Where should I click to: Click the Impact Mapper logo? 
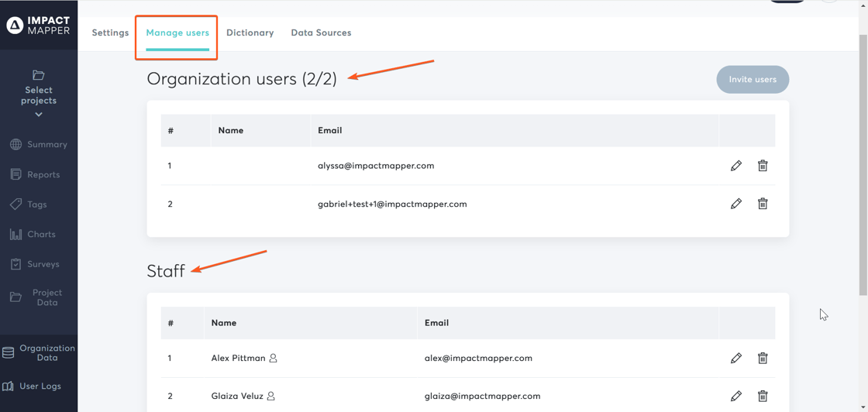coord(39,26)
